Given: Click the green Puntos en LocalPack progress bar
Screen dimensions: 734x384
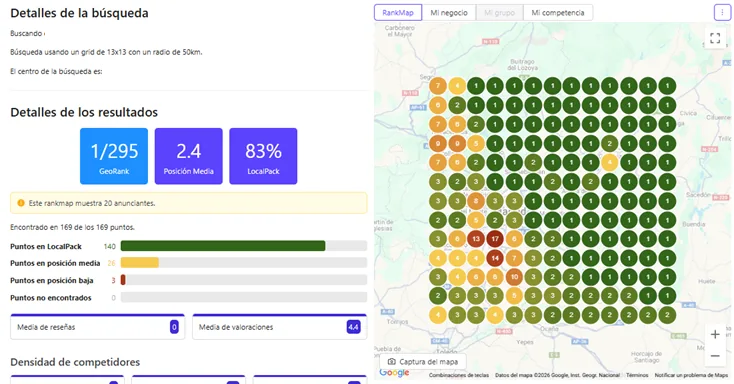Looking at the screenshot, I should [223, 246].
